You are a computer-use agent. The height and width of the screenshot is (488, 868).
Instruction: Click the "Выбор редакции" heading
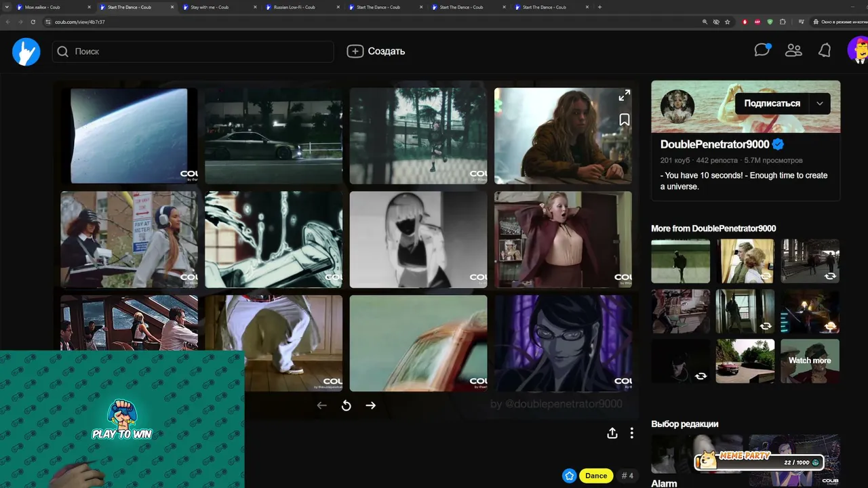tap(685, 424)
